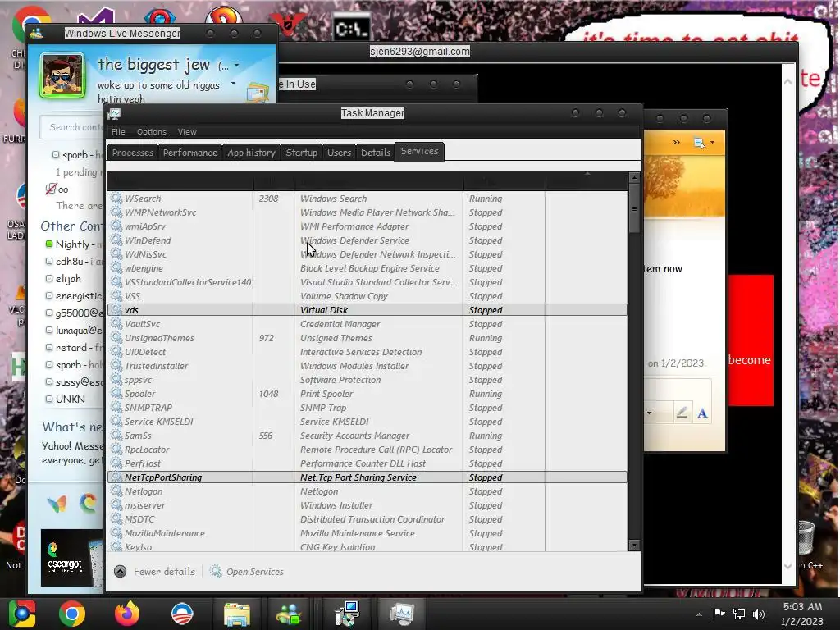This screenshot has width=840, height=630.
Task: Open the chat toolbar overflow chevron
Action: pyautogui.click(x=676, y=142)
